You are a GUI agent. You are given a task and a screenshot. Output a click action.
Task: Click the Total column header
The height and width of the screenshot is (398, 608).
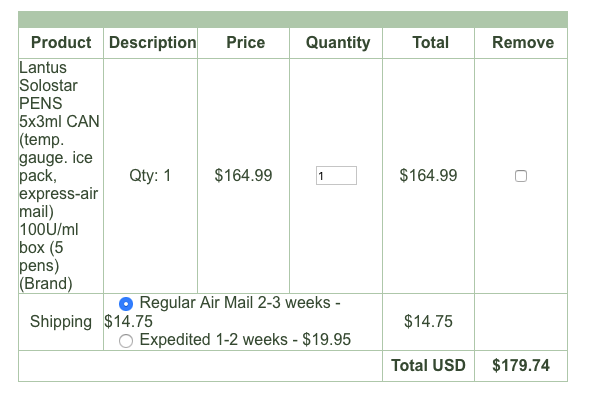click(x=430, y=43)
